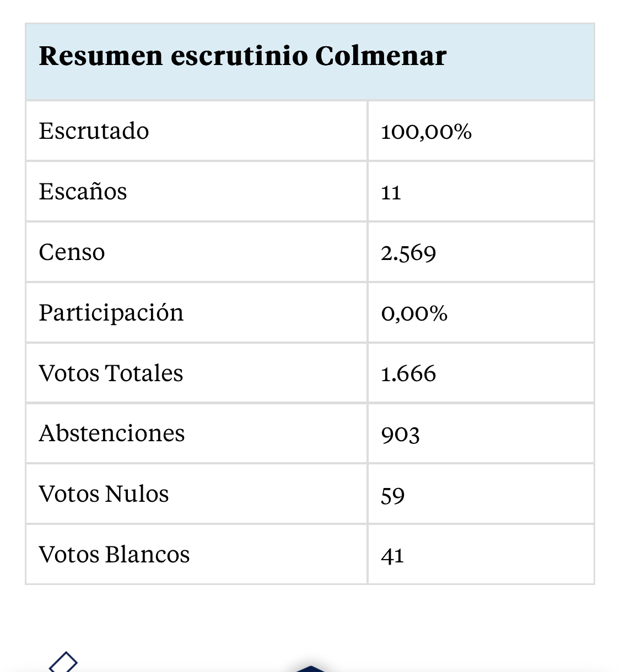The image size is (620, 672).
Task: Click the total votes value 1.666
Action: (408, 374)
